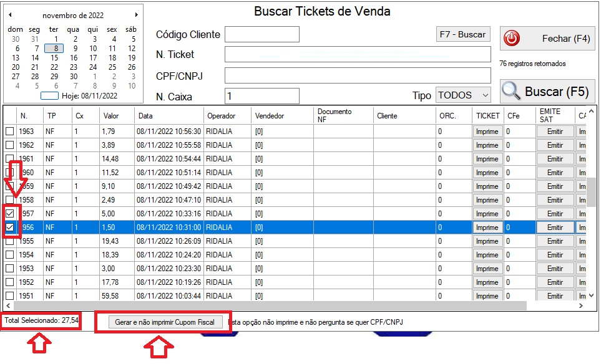Click Imprime for ticket 1956
The width and height of the screenshot is (601, 364).
pyautogui.click(x=487, y=228)
